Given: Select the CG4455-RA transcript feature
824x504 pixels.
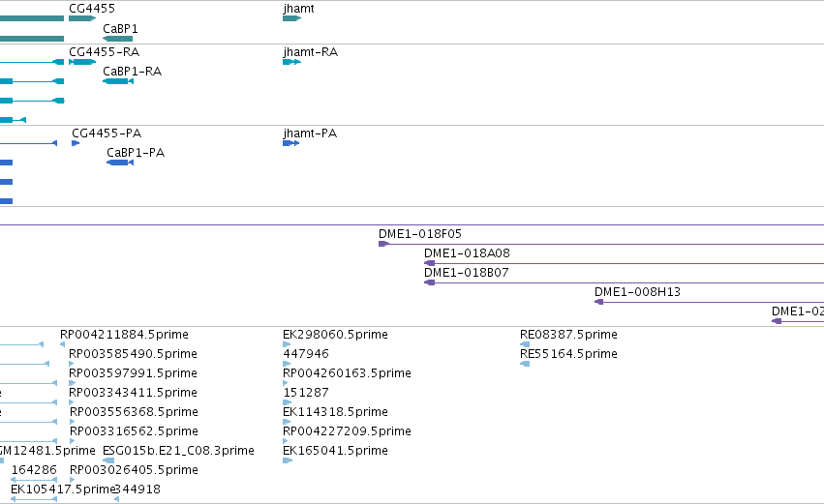Looking at the screenshot, I should click(82, 62).
